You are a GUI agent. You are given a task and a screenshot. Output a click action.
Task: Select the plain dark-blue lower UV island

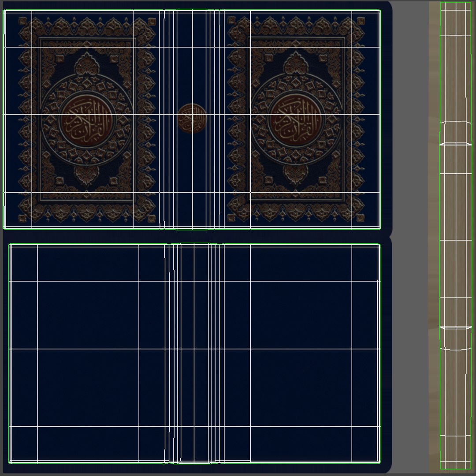[x=195, y=353]
